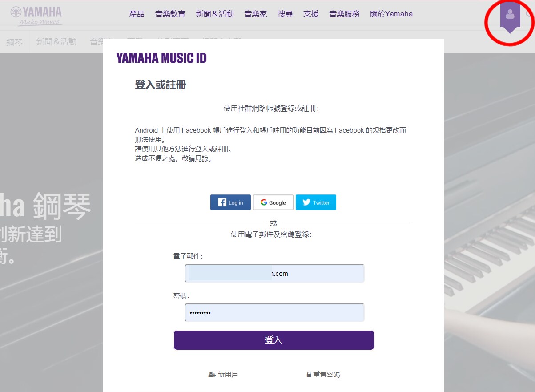Select 關於Yamaha in the navigation bar

coord(391,14)
